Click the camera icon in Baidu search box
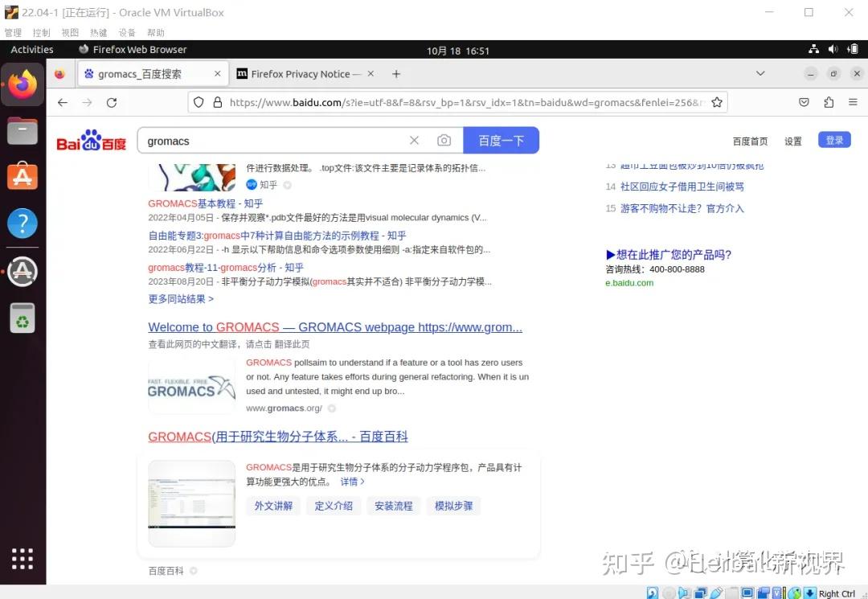This screenshot has width=868, height=599. point(444,140)
